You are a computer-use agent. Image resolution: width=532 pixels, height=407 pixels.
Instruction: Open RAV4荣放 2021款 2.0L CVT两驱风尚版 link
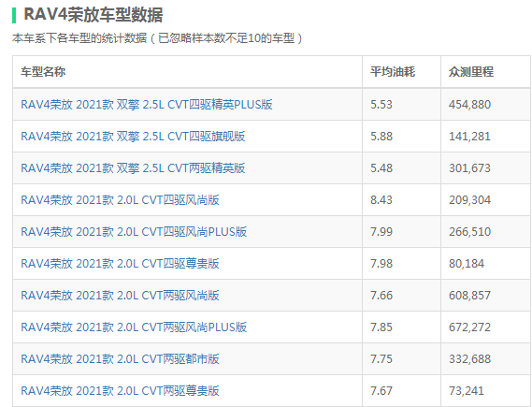pos(120,296)
